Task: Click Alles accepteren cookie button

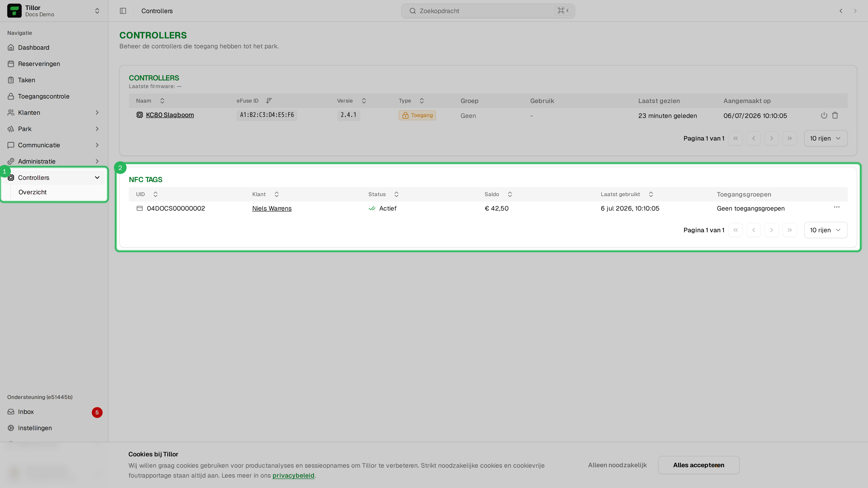Action: pos(698,465)
